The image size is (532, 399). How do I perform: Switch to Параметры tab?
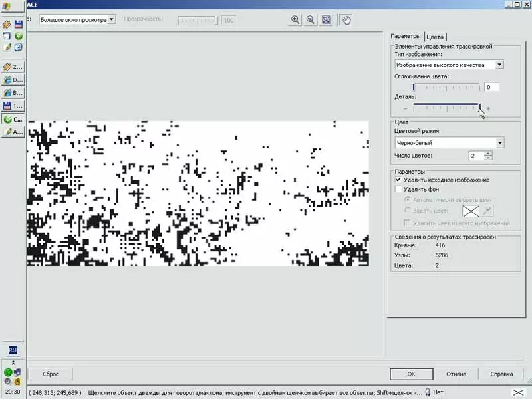coord(405,36)
